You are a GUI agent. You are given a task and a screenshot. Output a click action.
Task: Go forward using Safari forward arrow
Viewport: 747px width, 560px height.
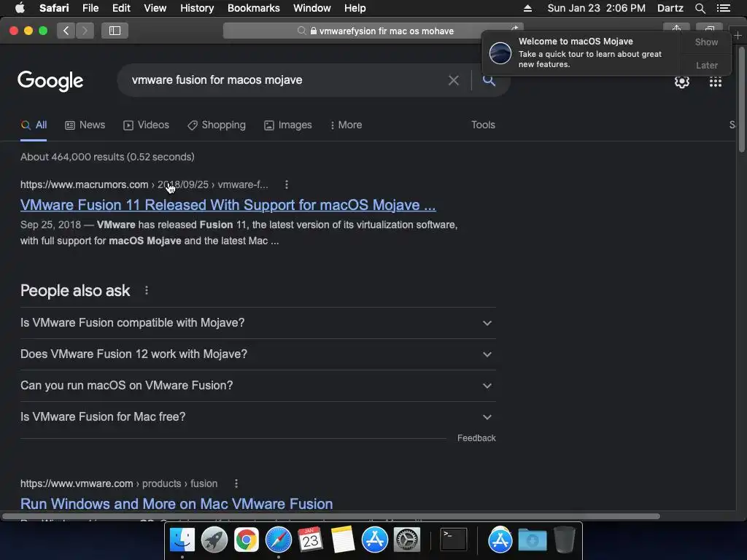tap(85, 31)
